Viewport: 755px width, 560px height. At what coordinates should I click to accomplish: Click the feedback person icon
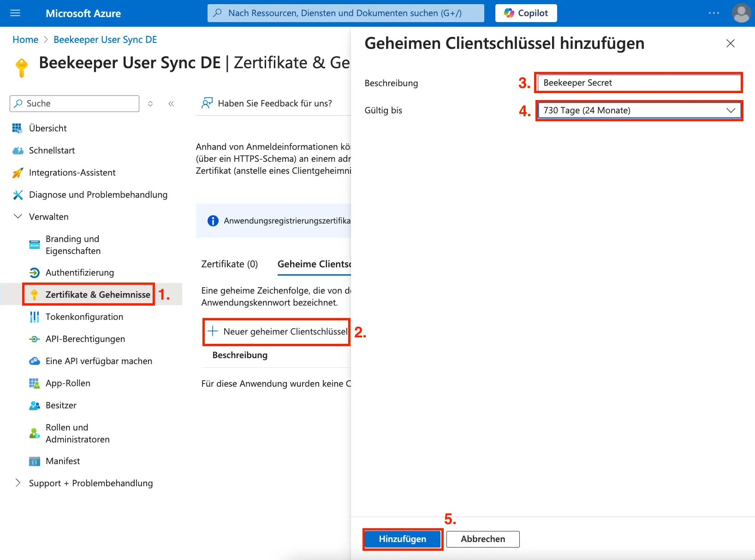[x=207, y=103]
